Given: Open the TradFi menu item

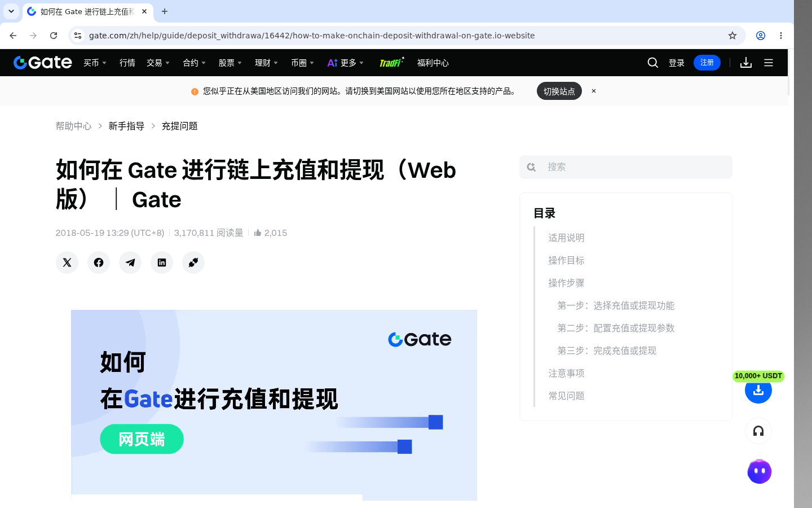Looking at the screenshot, I should pos(391,62).
